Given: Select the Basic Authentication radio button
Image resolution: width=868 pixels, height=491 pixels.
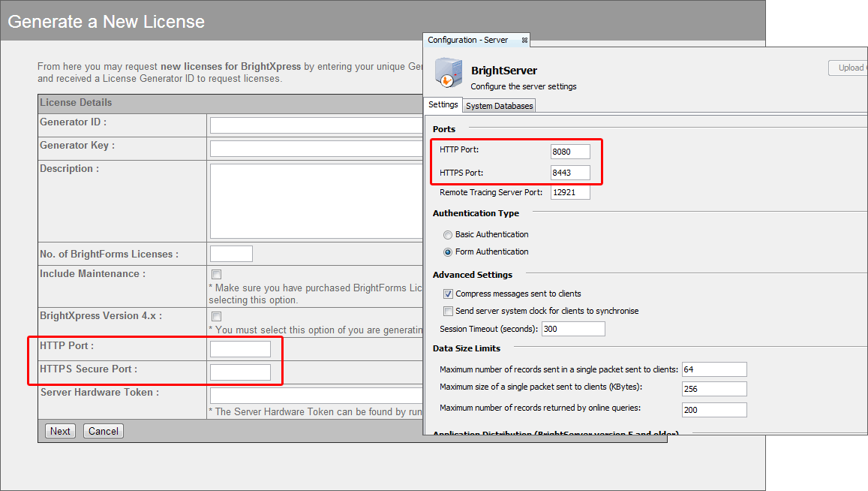Looking at the screenshot, I should (448, 235).
